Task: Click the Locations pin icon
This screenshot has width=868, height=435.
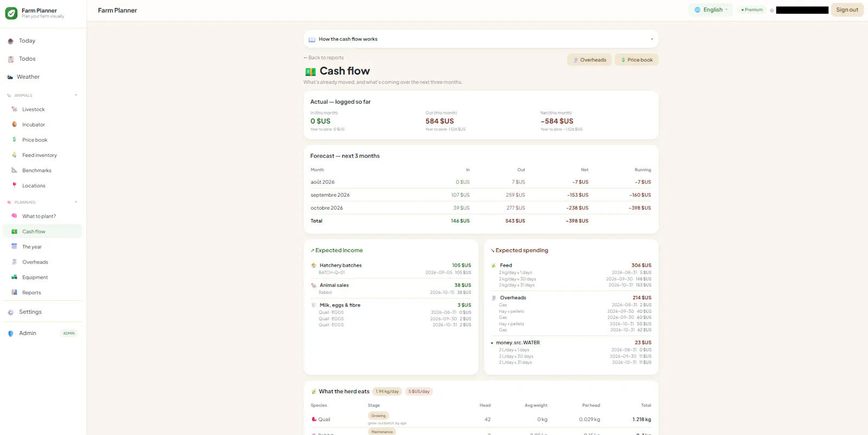Action: pyautogui.click(x=15, y=185)
